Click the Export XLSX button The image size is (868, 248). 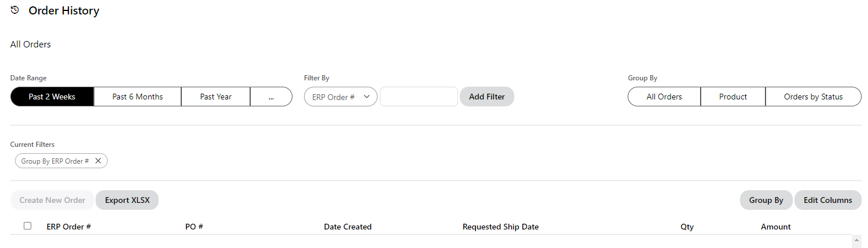point(127,201)
